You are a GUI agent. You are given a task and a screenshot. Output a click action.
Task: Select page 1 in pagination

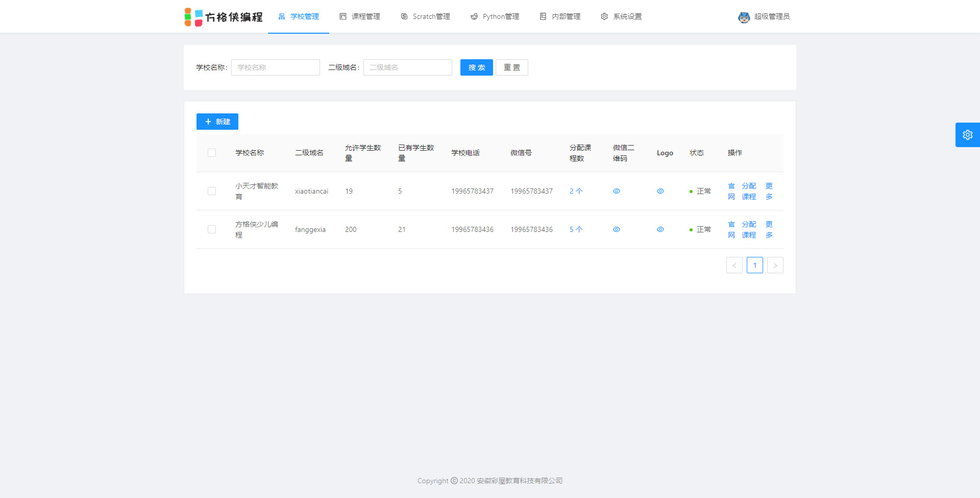(755, 265)
